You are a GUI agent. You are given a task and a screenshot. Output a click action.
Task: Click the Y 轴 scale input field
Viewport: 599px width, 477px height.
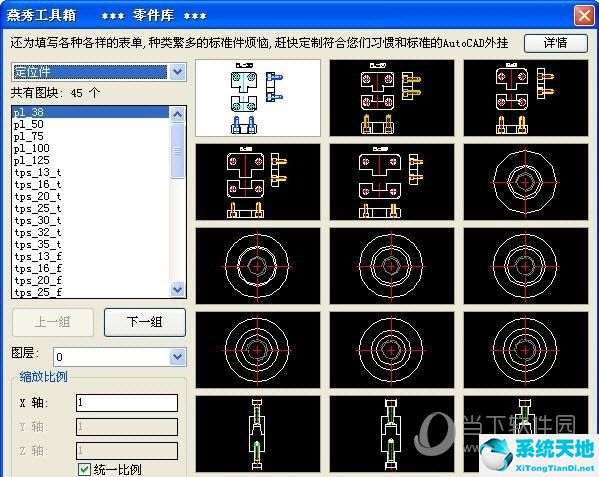pos(127,427)
